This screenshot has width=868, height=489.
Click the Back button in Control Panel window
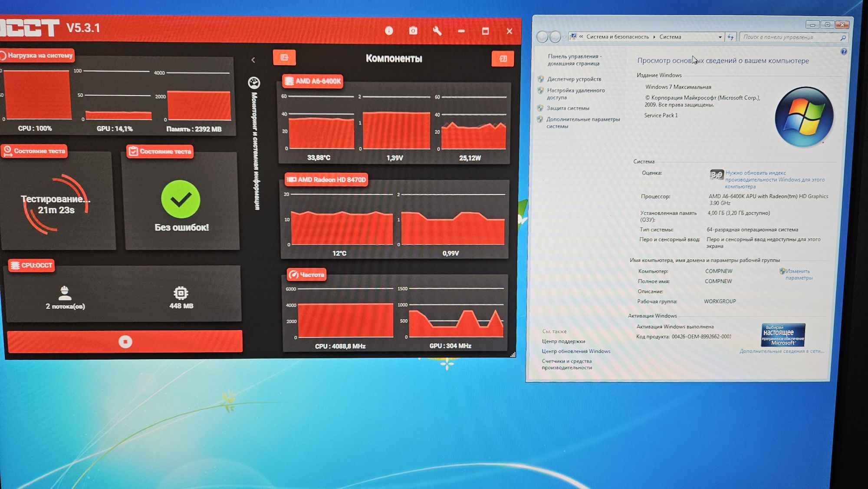pyautogui.click(x=542, y=37)
